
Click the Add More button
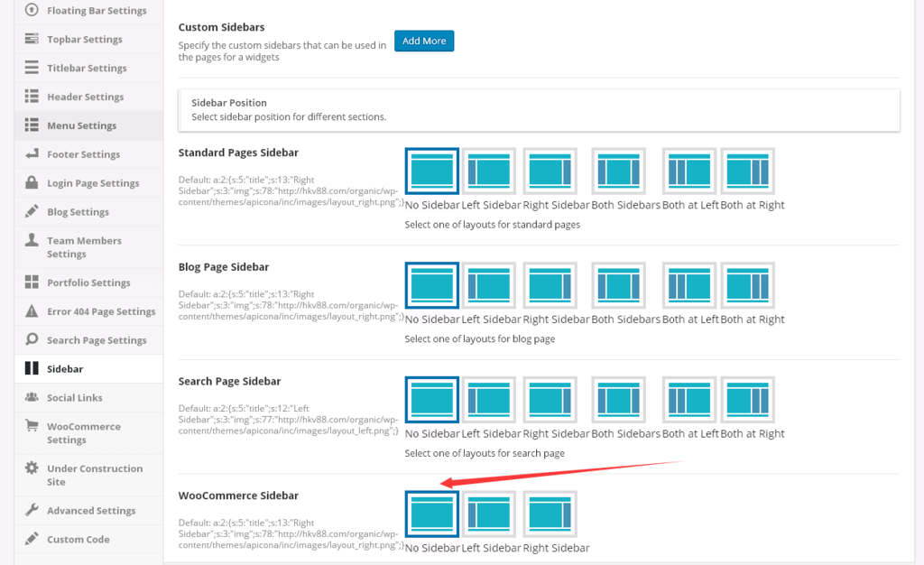[x=424, y=41]
